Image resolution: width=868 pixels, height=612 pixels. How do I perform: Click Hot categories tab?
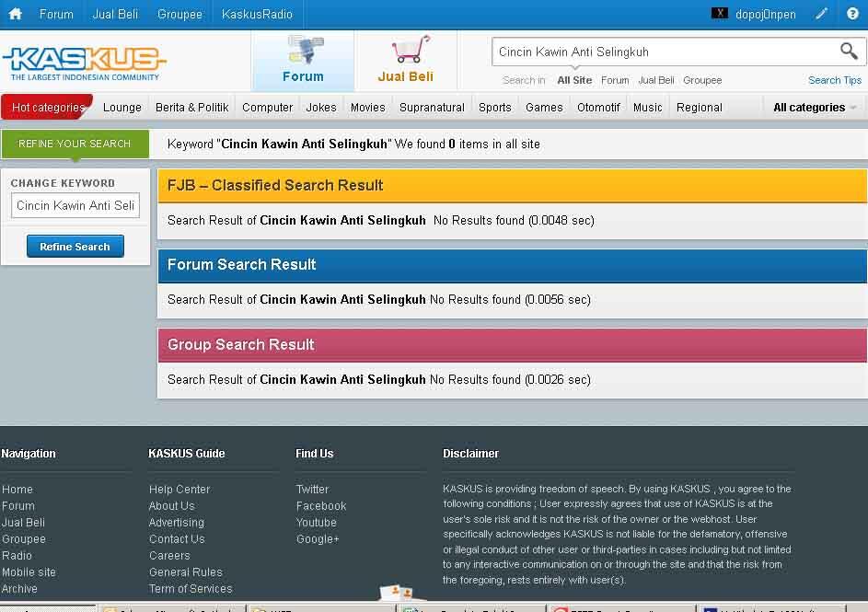(x=48, y=108)
